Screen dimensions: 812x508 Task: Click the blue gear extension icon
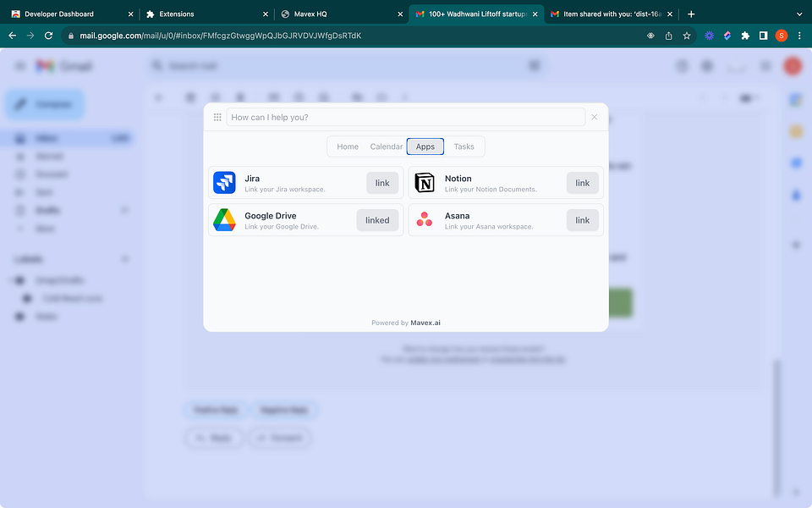click(710, 36)
